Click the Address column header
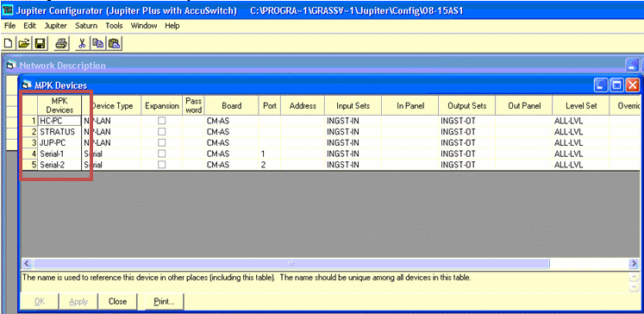Screen dimensions: 644x314 pyautogui.click(x=303, y=105)
